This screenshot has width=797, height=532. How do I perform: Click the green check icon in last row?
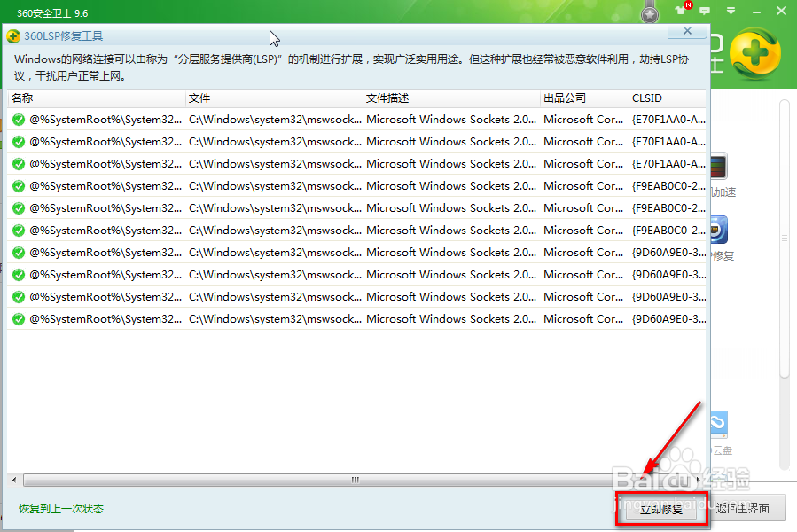(19, 319)
